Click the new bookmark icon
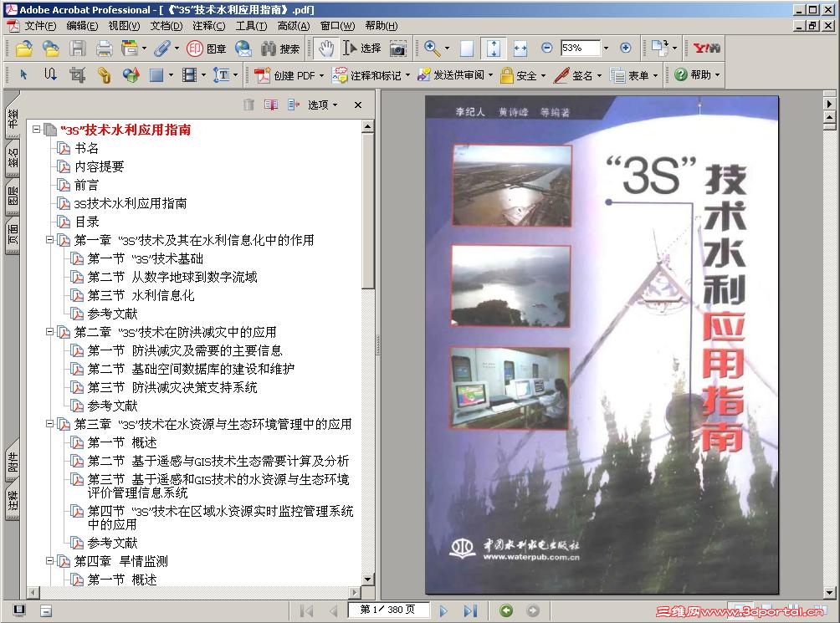This screenshot has height=623, width=840. tap(271, 105)
